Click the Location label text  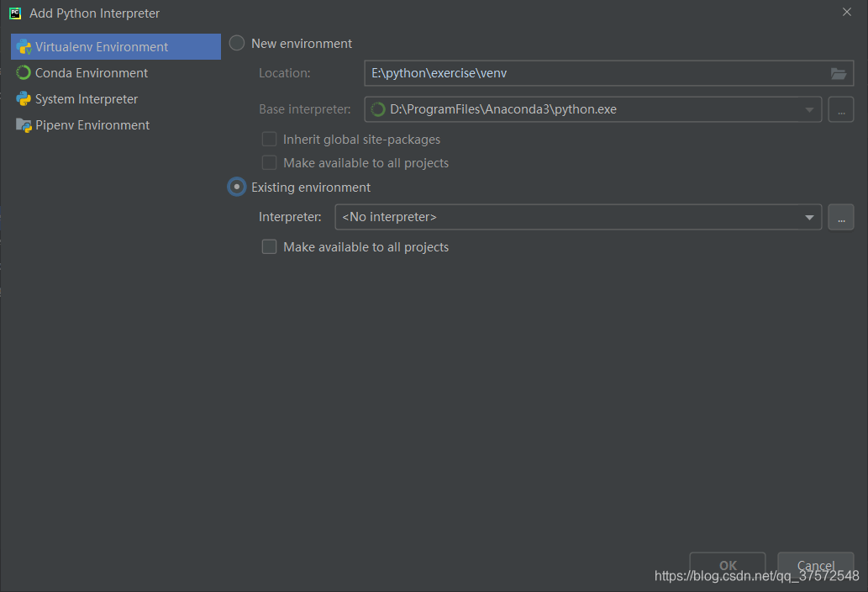click(285, 73)
